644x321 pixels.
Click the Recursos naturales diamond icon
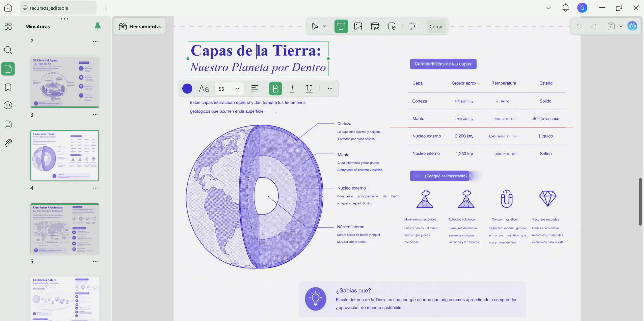tap(547, 199)
